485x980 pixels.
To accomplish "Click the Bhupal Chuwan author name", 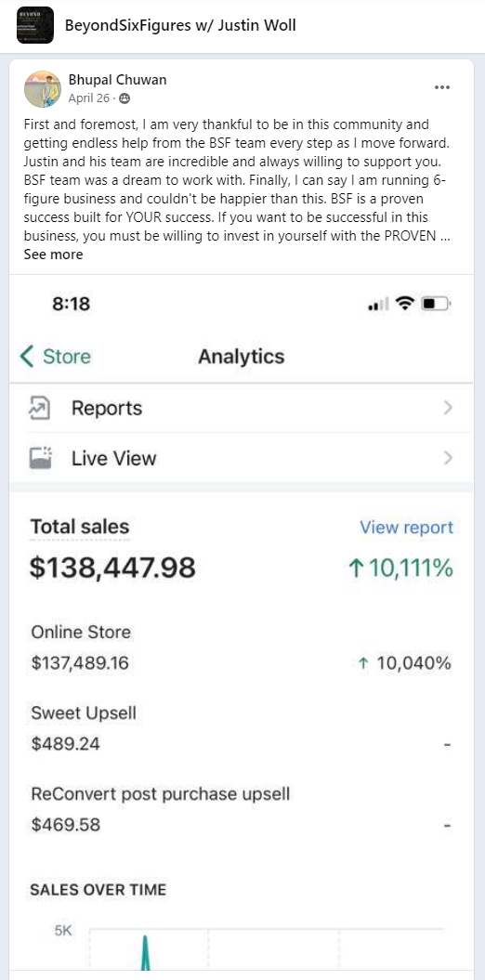I will [x=117, y=80].
